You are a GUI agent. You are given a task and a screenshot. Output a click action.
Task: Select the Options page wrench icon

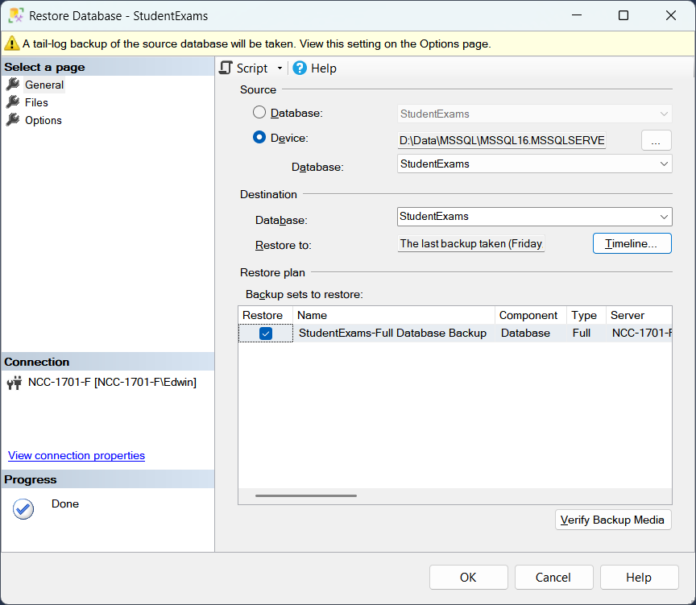coord(13,120)
